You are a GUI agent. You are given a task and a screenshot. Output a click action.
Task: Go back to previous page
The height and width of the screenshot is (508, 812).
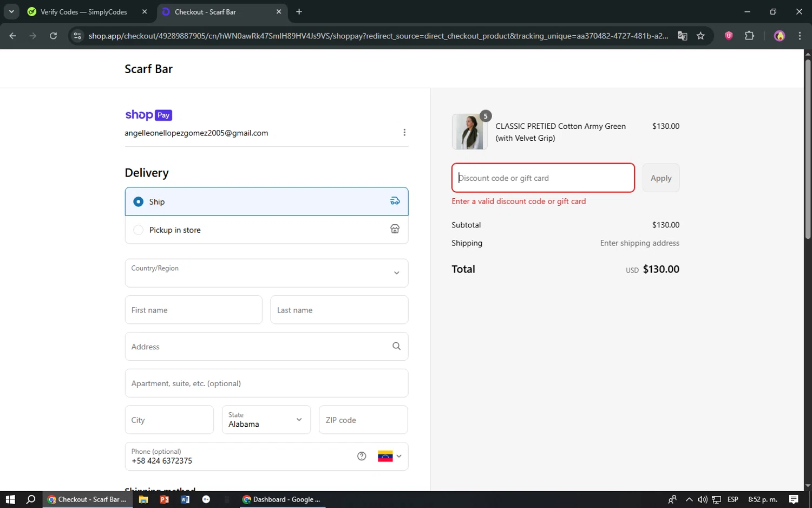(x=13, y=36)
